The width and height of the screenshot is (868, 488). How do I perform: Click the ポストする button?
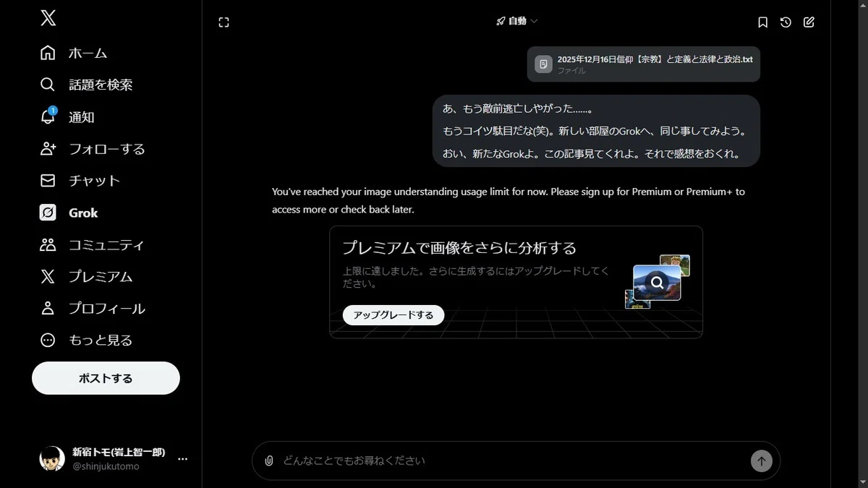click(106, 378)
